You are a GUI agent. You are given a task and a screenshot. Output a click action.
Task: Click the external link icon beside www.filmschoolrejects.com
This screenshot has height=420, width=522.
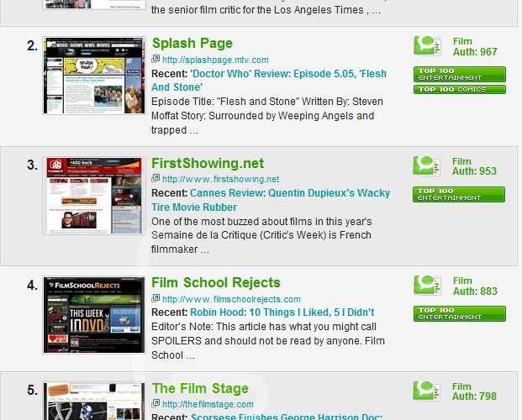click(x=156, y=299)
